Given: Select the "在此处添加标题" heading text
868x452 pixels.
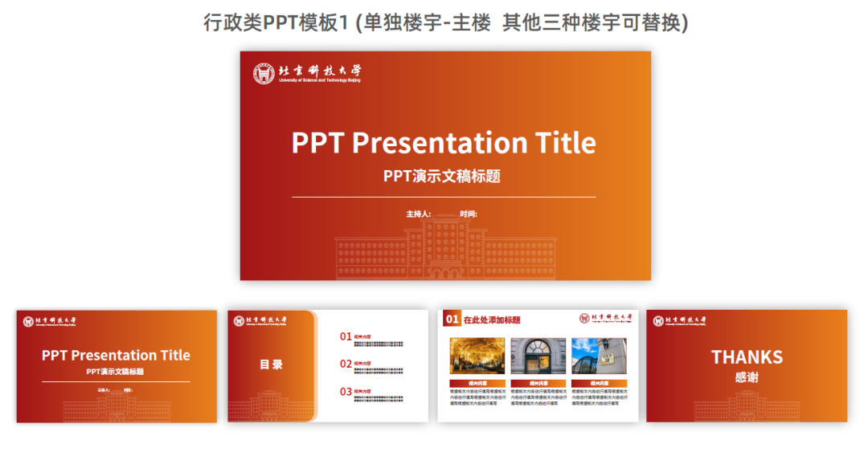Looking at the screenshot, I should pyautogui.click(x=492, y=320).
